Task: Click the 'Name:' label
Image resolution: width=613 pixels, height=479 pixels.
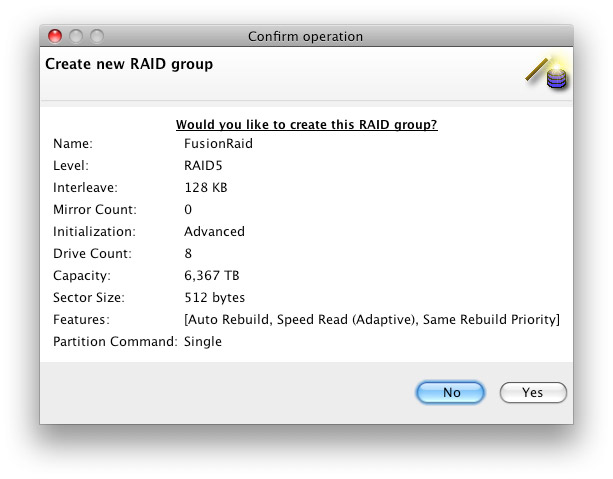Action: [x=73, y=144]
